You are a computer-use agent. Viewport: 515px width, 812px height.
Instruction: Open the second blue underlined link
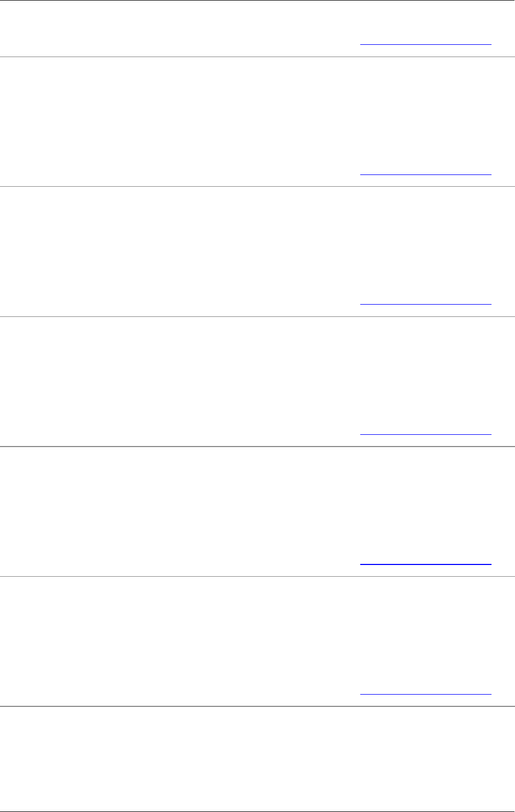click(425, 174)
